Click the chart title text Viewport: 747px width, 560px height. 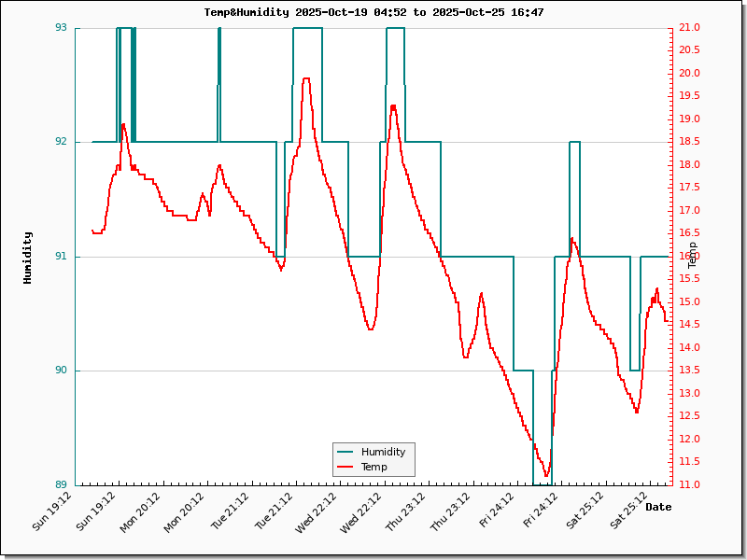pos(373,13)
